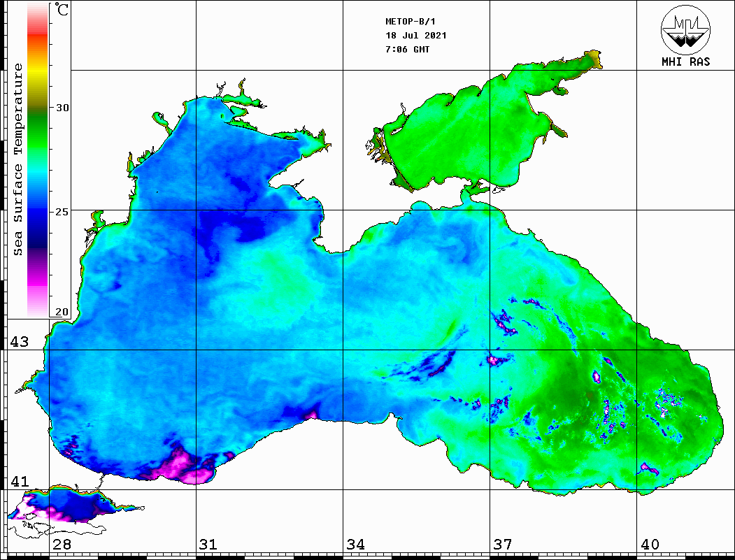Click longitude label 34

(x=355, y=545)
